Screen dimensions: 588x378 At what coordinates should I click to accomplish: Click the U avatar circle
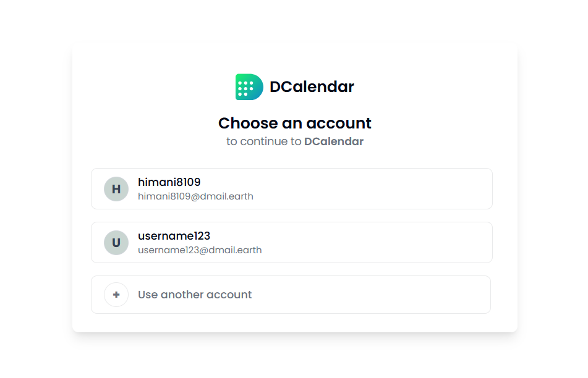116,243
